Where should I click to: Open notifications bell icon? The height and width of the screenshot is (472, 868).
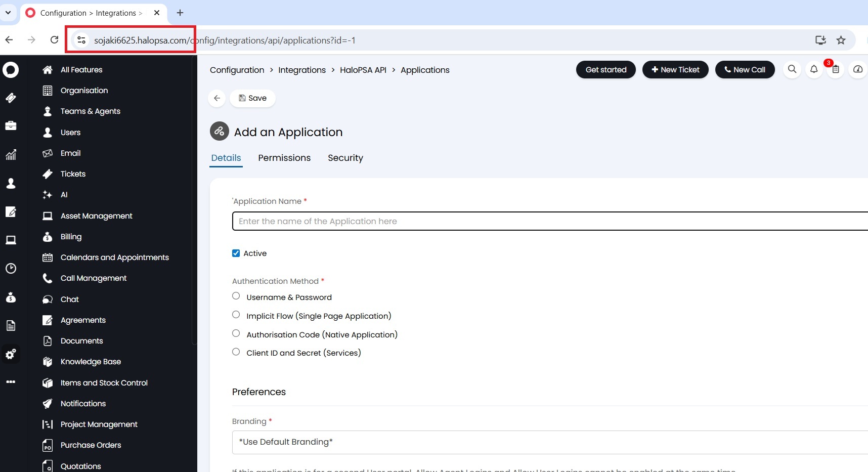click(814, 69)
